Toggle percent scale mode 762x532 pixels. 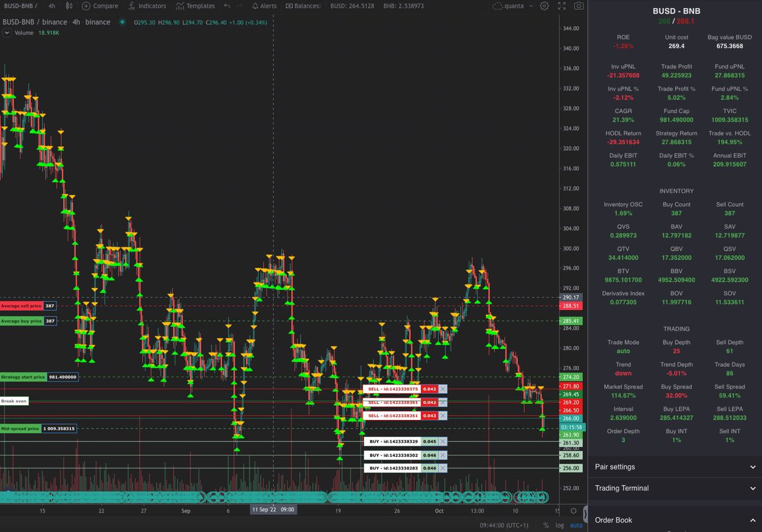(546, 525)
